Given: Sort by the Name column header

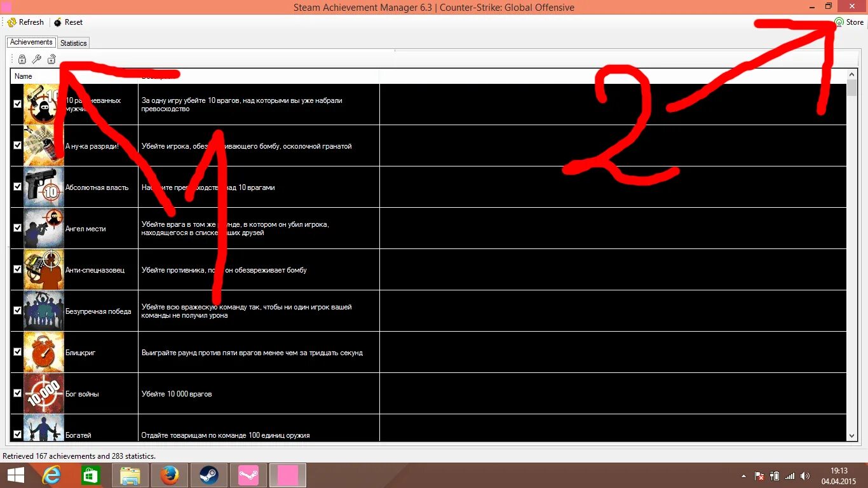Looking at the screenshot, I should tap(74, 76).
